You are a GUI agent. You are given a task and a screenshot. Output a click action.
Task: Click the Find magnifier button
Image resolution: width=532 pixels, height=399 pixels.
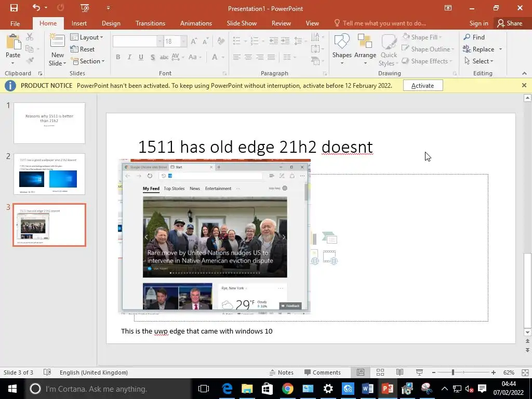click(474, 37)
